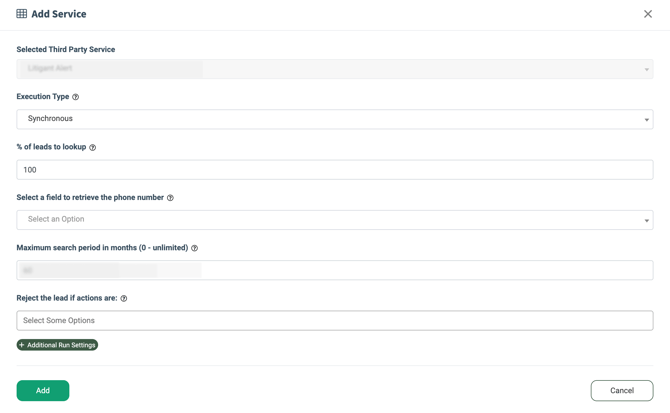Viewport: 670px width, 413px height.
Task: Click the 'Add Service' dialog title text
Action: click(59, 14)
